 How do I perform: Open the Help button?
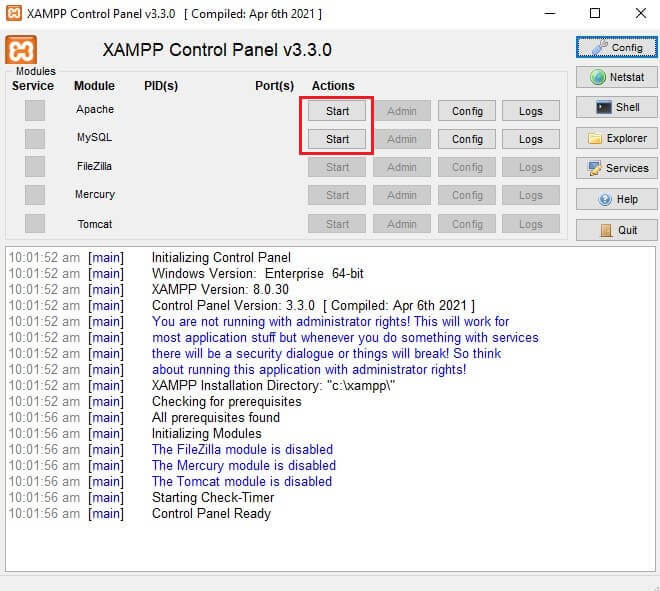[616, 199]
